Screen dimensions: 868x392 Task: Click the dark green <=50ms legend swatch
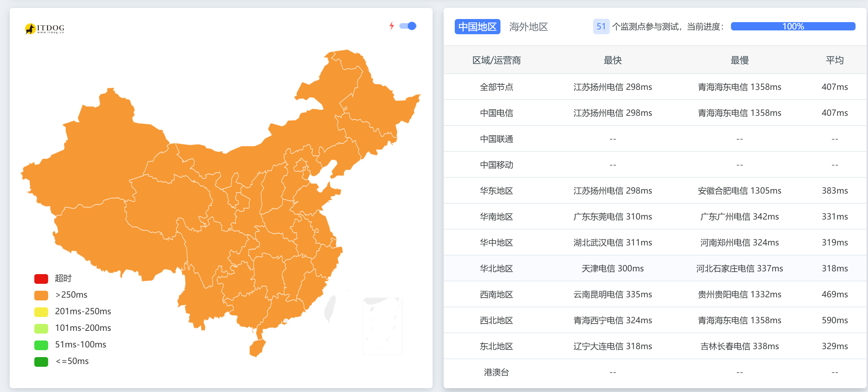[41, 361]
